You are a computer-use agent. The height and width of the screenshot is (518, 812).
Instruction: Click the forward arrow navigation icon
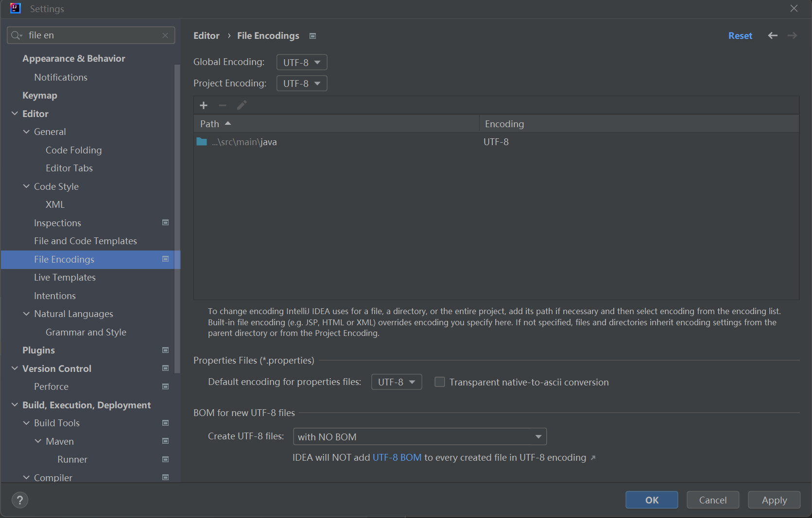coord(792,35)
